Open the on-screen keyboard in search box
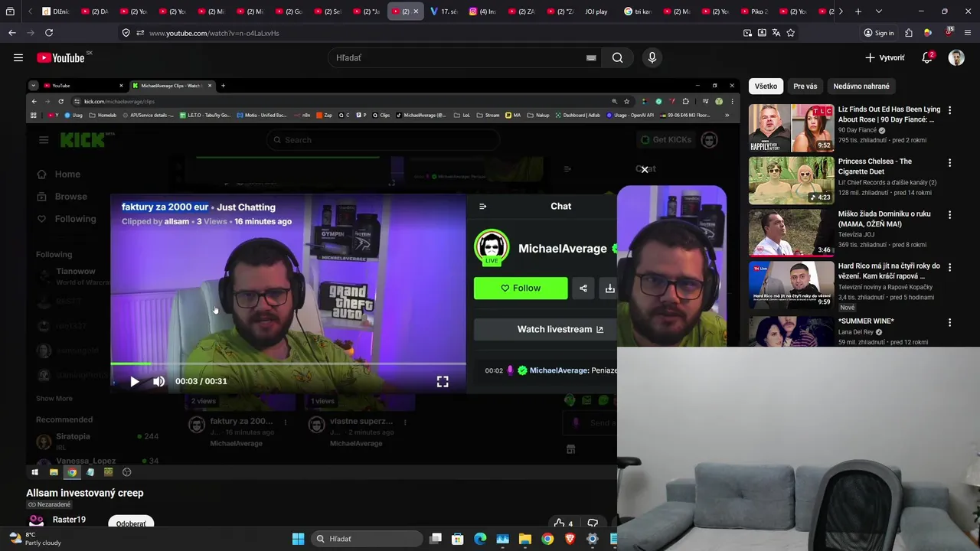 click(x=591, y=57)
